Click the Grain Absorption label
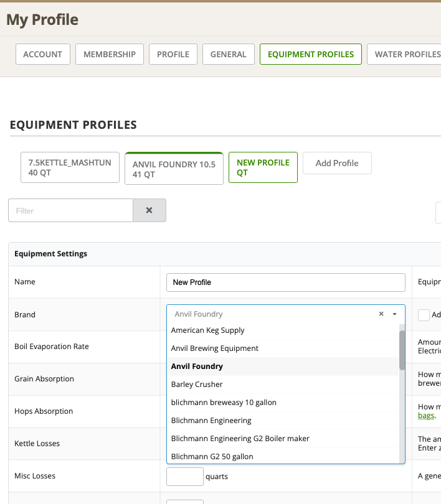This screenshot has width=441, height=504. [x=44, y=379]
